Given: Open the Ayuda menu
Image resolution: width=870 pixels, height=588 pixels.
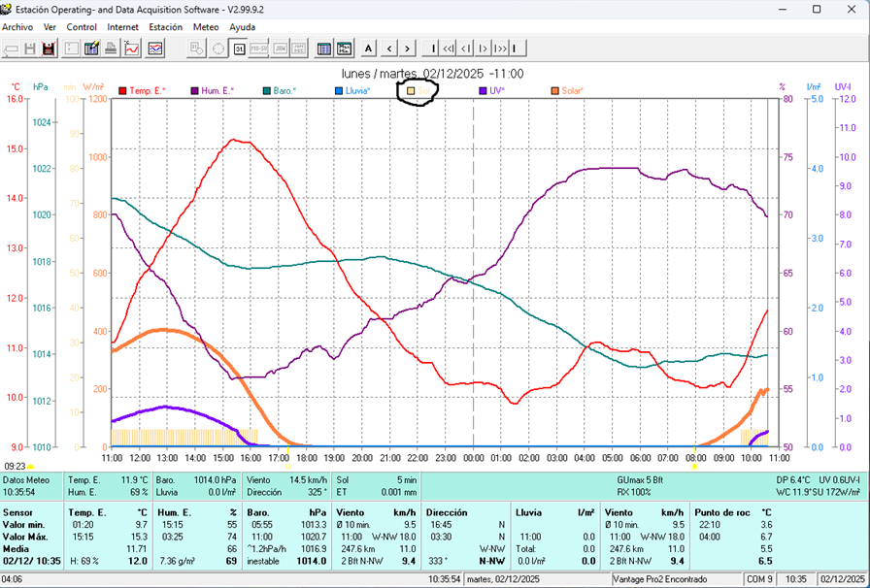Looking at the screenshot, I should [243, 27].
